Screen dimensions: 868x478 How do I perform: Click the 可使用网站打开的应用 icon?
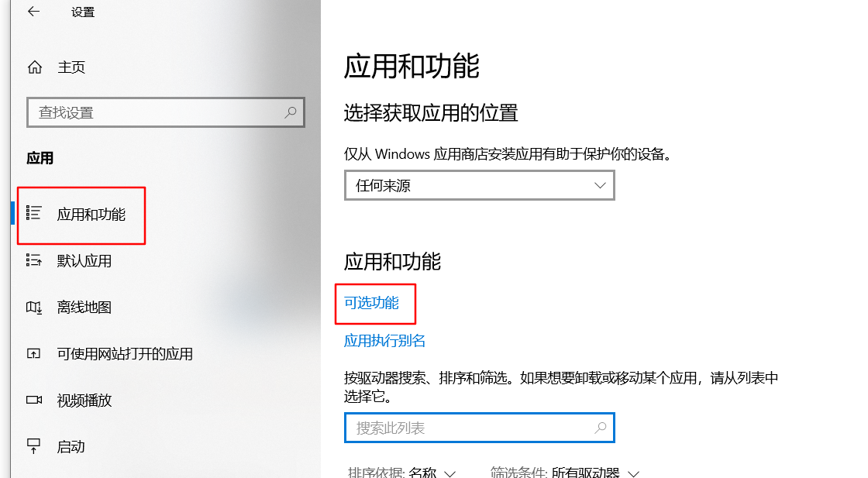click(x=34, y=353)
